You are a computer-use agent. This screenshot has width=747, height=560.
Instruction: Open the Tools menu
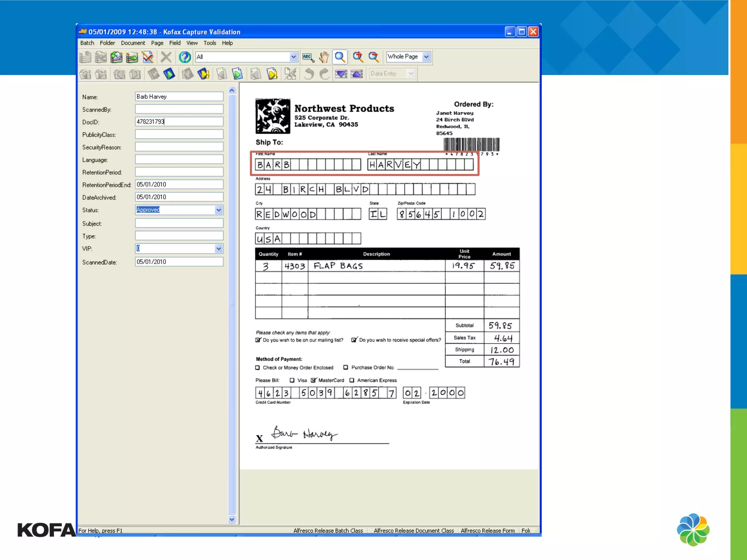tap(210, 43)
